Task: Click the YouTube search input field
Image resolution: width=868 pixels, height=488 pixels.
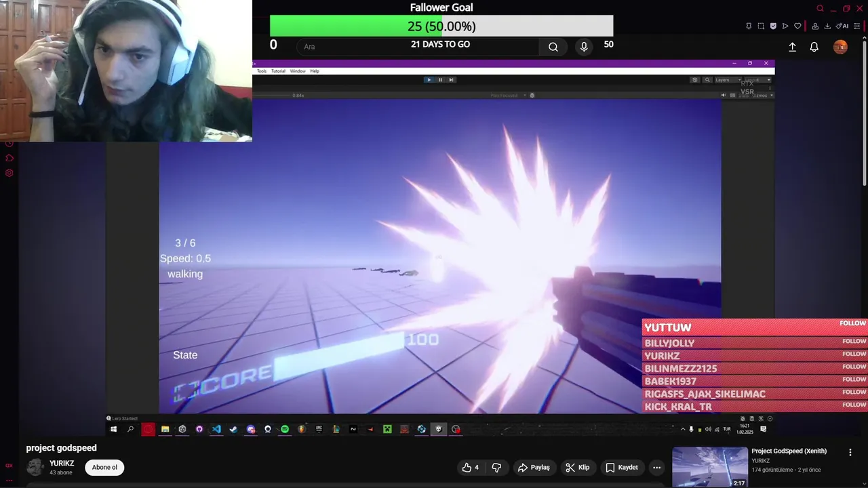Action: [x=418, y=47]
